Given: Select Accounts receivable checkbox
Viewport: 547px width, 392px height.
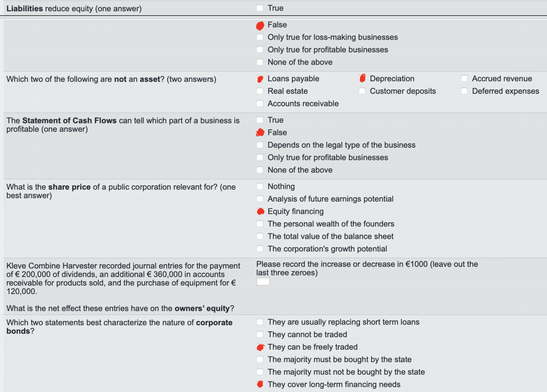Looking at the screenshot, I should (x=260, y=103).
